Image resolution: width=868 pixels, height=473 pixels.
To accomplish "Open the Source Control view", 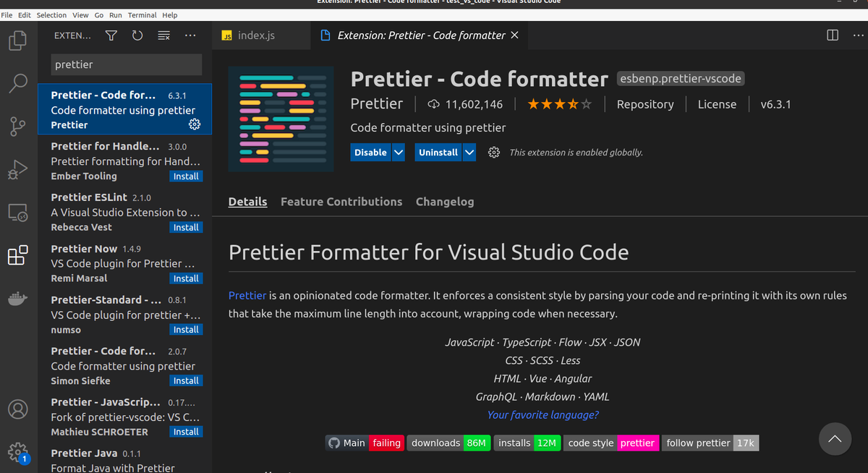I will click(17, 126).
